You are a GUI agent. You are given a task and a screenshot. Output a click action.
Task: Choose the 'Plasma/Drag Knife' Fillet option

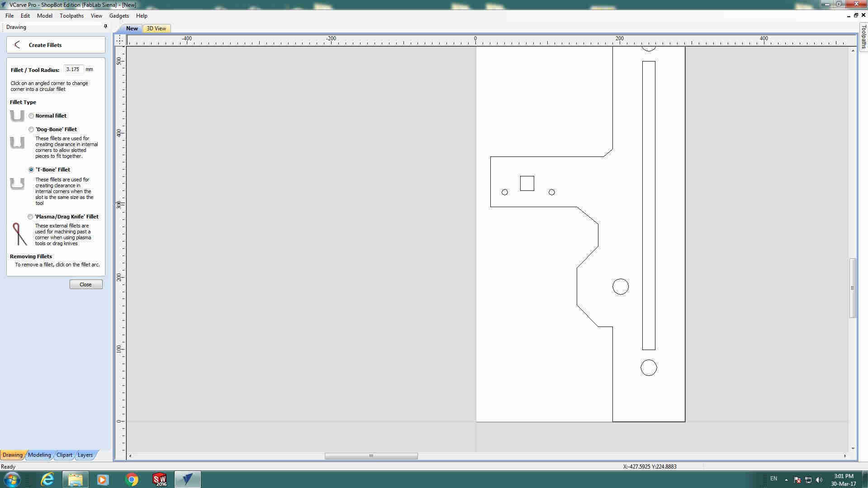click(30, 217)
